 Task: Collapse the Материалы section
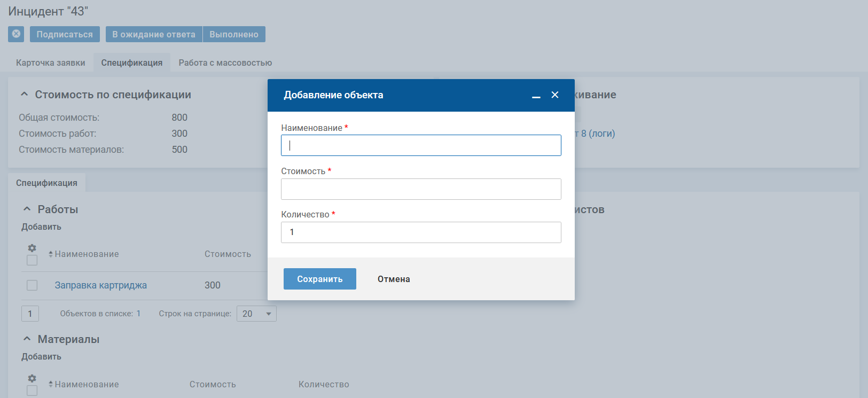click(x=27, y=339)
